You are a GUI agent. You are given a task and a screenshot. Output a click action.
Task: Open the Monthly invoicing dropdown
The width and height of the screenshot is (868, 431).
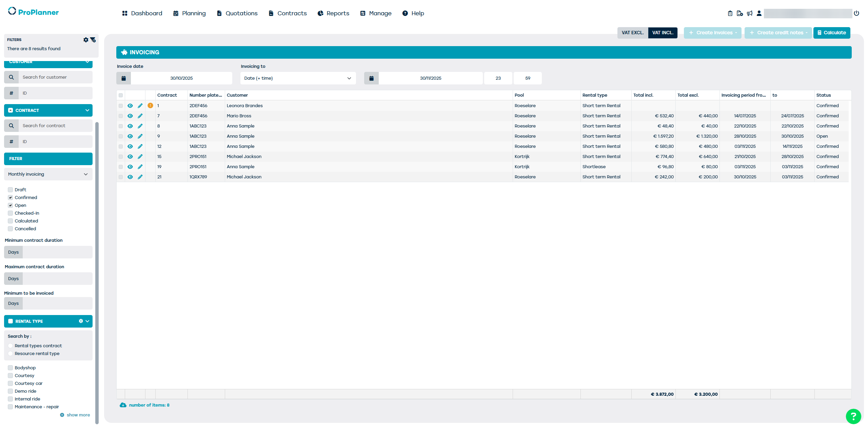[x=48, y=174]
